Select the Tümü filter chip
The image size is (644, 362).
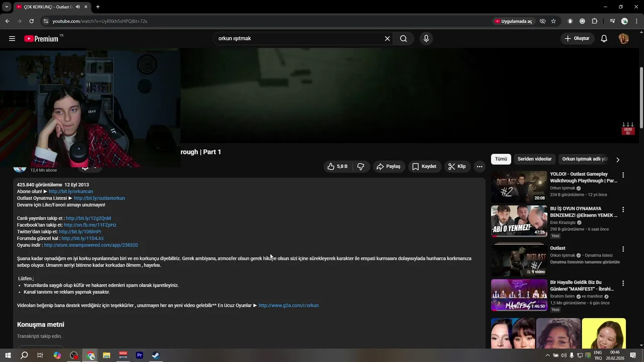pos(501,159)
